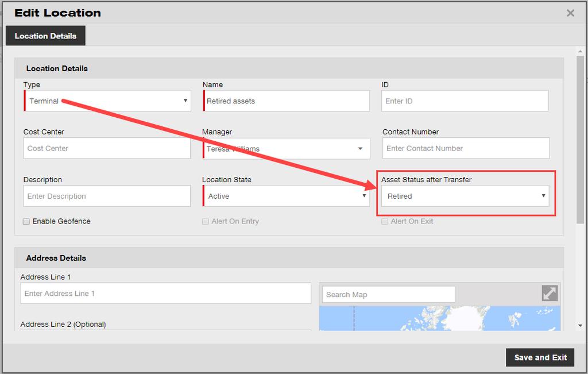Open the Manager dropdown

click(286, 148)
